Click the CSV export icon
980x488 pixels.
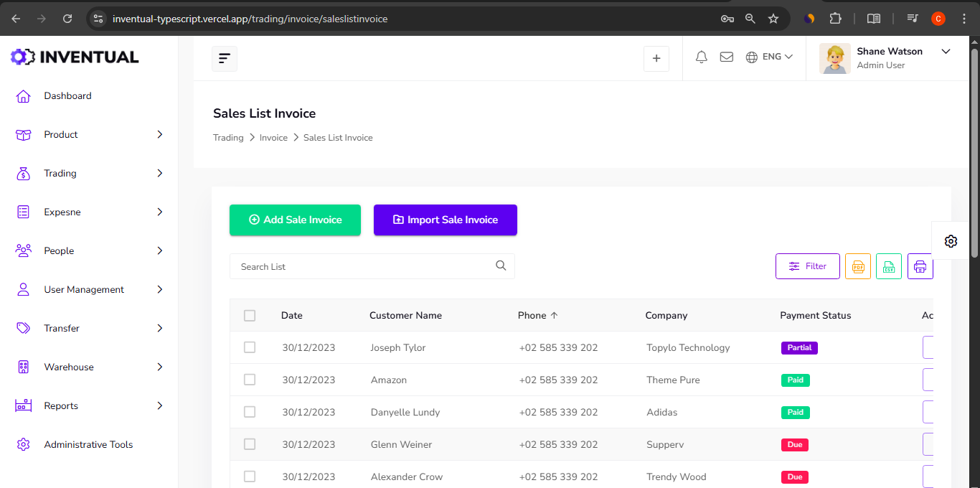pyautogui.click(x=889, y=266)
